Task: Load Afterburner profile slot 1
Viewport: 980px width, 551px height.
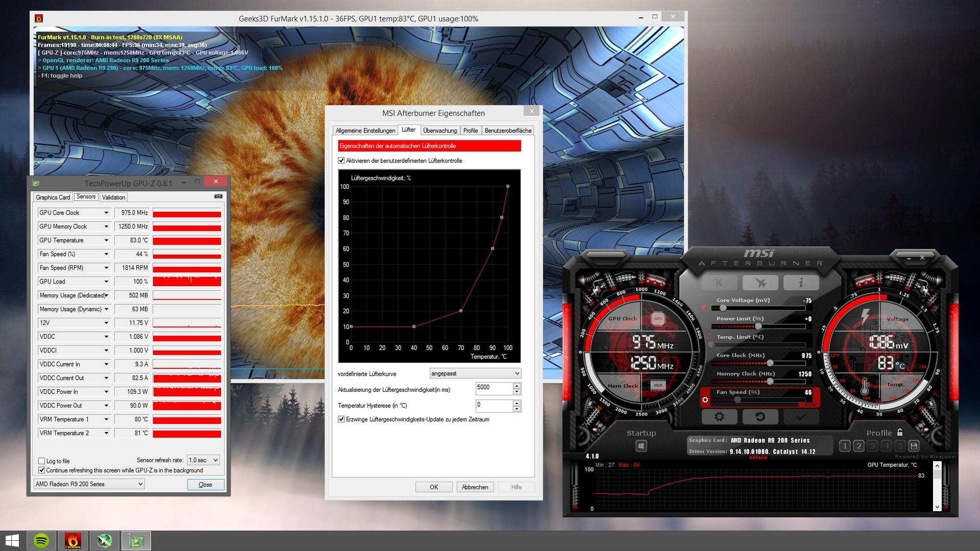Action: point(845,446)
